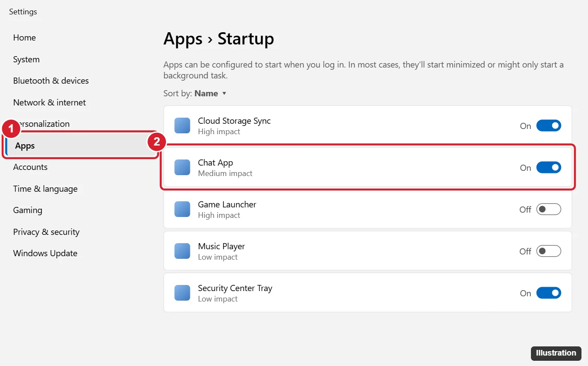This screenshot has width=588, height=366.
Task: Click the Apps breadcrumb in the heading
Action: point(183,39)
